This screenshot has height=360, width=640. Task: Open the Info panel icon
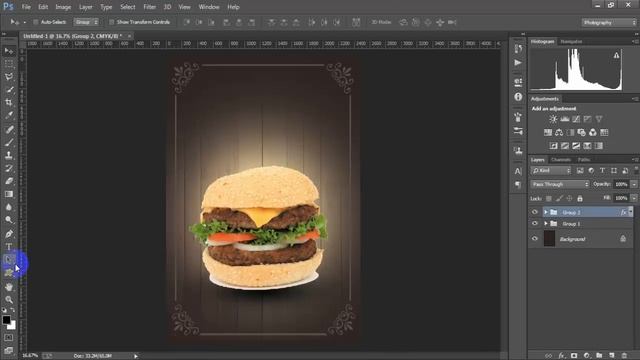[518, 97]
